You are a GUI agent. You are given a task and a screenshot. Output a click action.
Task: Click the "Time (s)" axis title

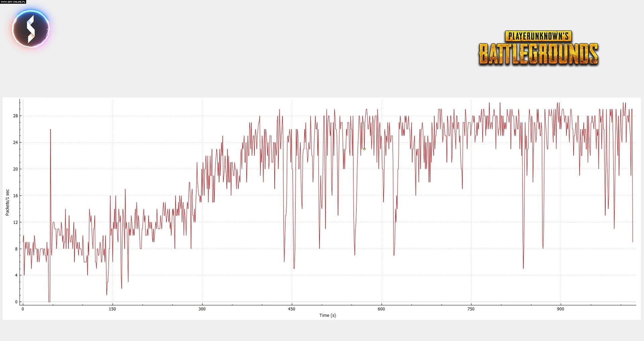coord(328,315)
